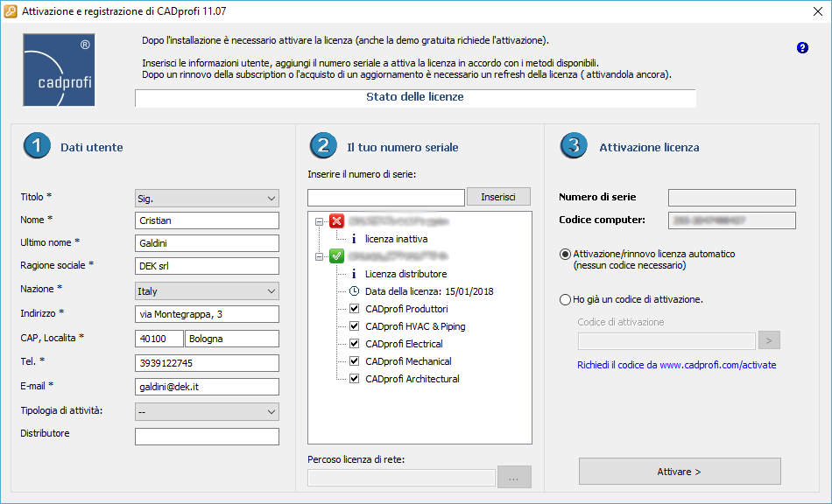Screen dimensions: 832x504
Task: Uncheck the CADprofi Architectural checkbox
Action: 355,378
